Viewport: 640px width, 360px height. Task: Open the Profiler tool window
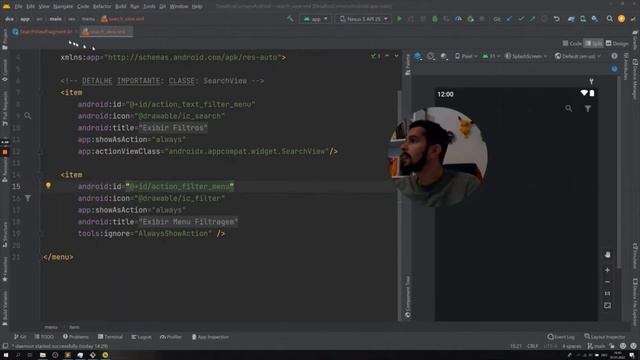(171, 337)
